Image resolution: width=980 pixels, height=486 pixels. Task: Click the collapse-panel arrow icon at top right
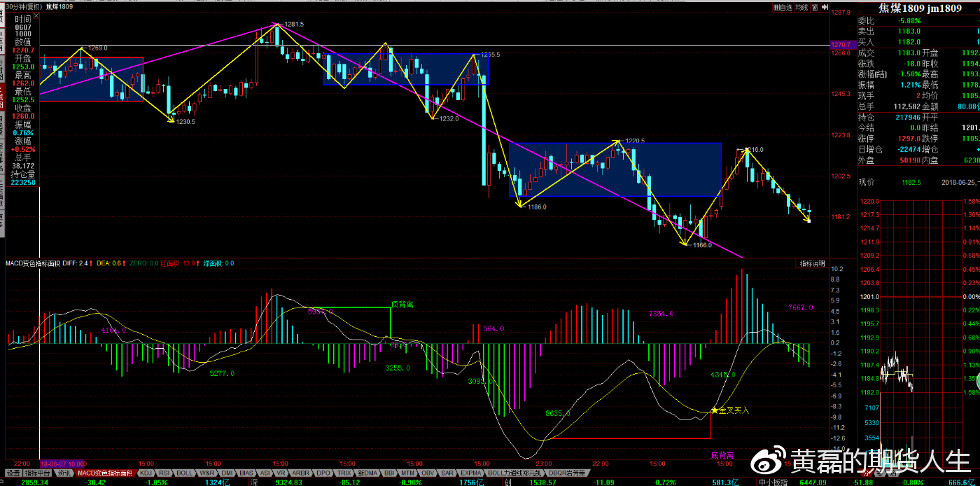pos(824,7)
